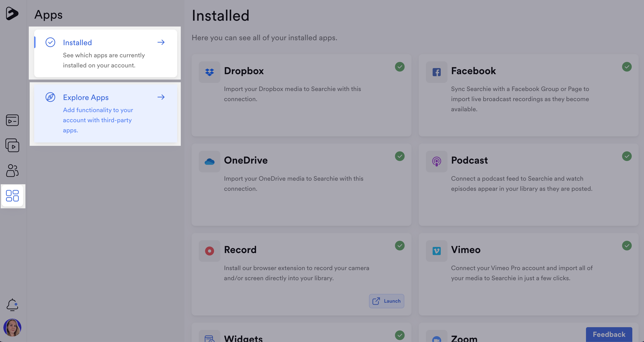Image resolution: width=644 pixels, height=342 pixels.
Task: Open the Searchie logo home icon
Action: tap(12, 13)
